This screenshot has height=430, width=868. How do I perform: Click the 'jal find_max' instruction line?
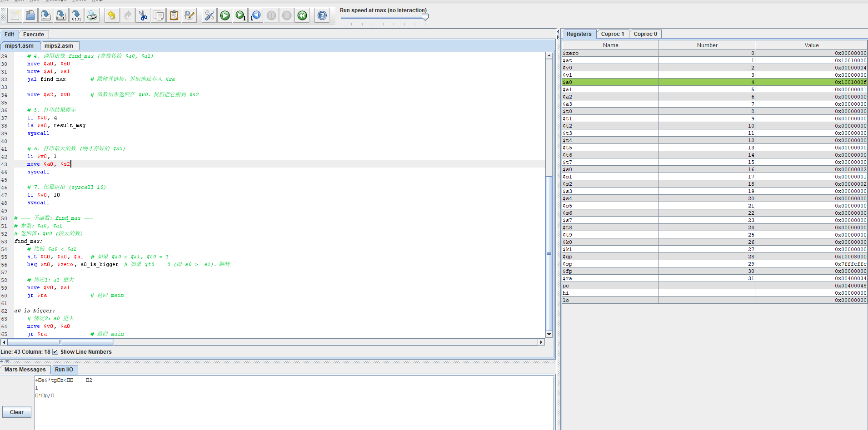click(x=46, y=79)
